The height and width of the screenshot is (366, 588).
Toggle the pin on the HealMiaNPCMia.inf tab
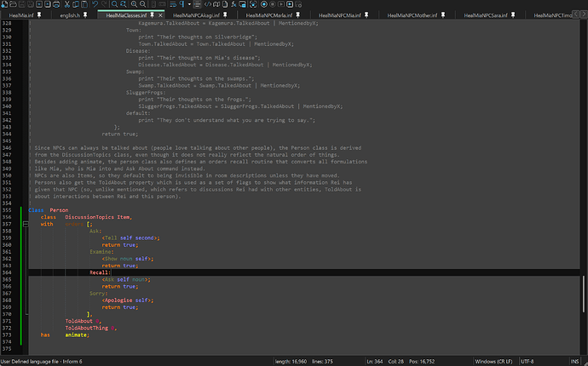point(366,15)
